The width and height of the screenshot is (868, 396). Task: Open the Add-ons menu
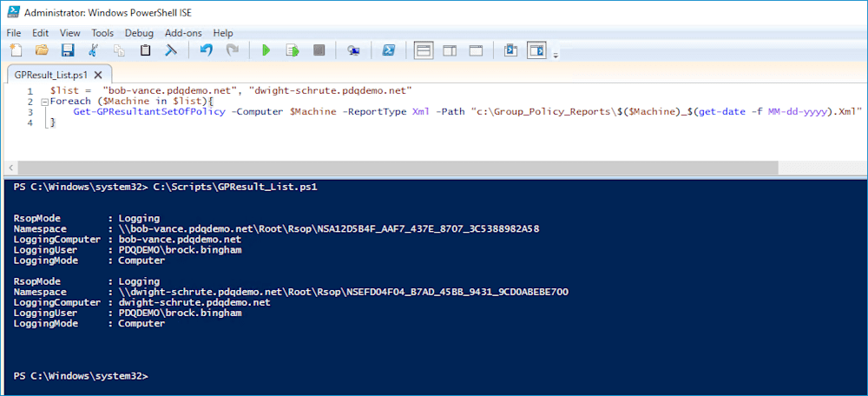click(183, 33)
